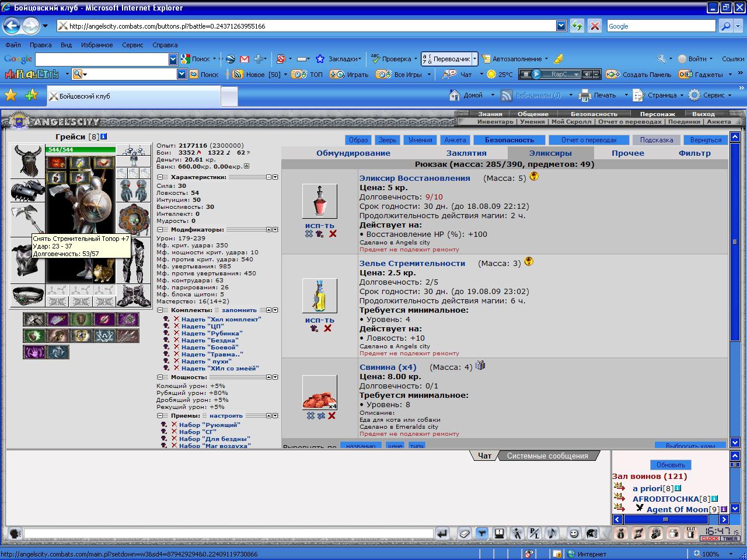Remove the gloves equipment slot
747x560 pixels.
[x=134, y=191]
